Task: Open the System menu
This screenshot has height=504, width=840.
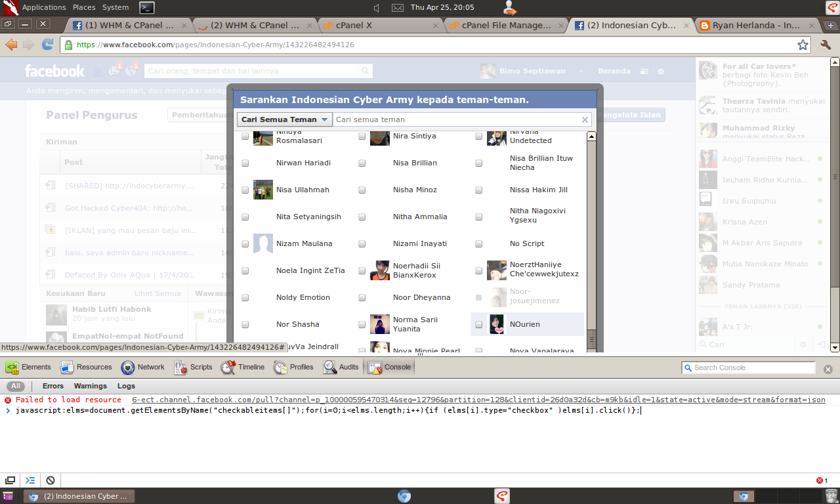Action: (115, 7)
